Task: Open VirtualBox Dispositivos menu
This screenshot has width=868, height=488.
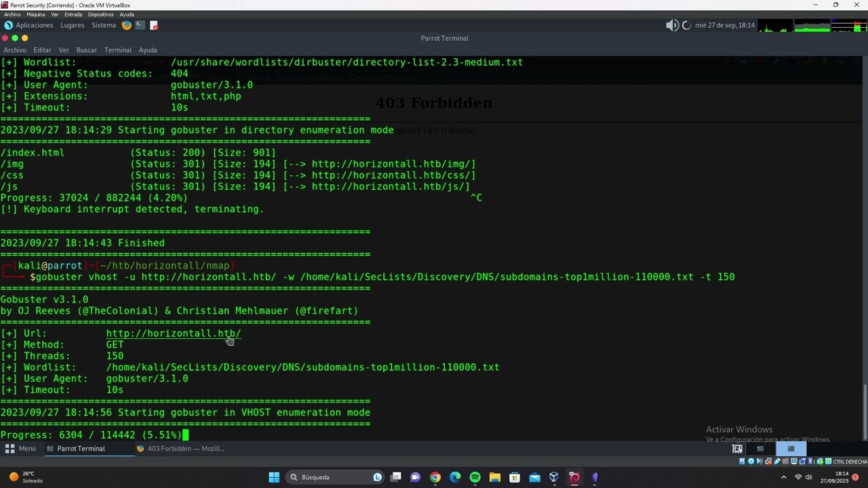Action: pos(101,14)
